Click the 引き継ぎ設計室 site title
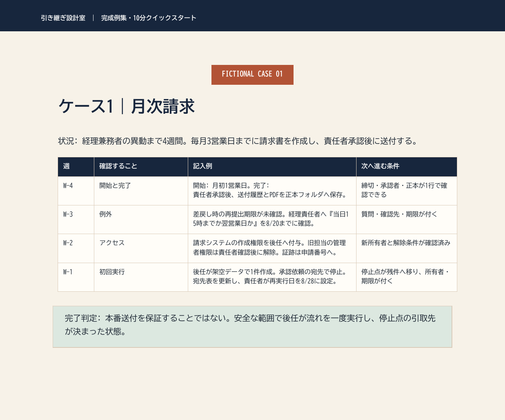Viewport: 505px width, 420px height. [x=63, y=18]
